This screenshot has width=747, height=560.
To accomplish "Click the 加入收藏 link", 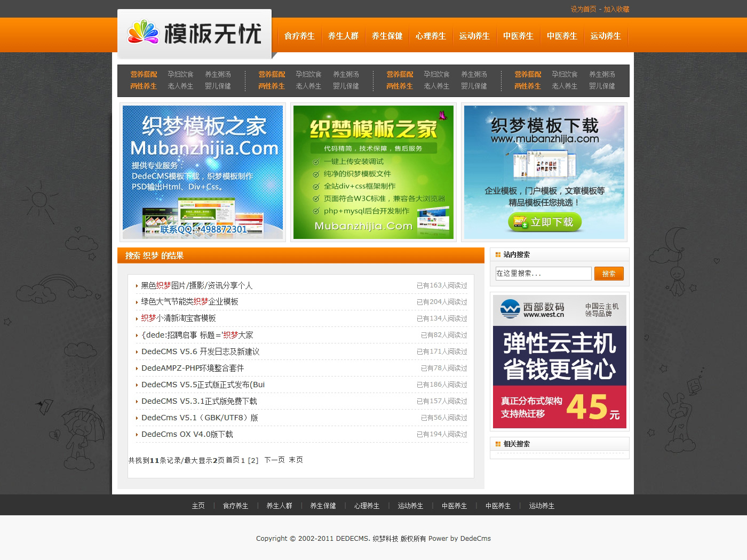I will [616, 9].
